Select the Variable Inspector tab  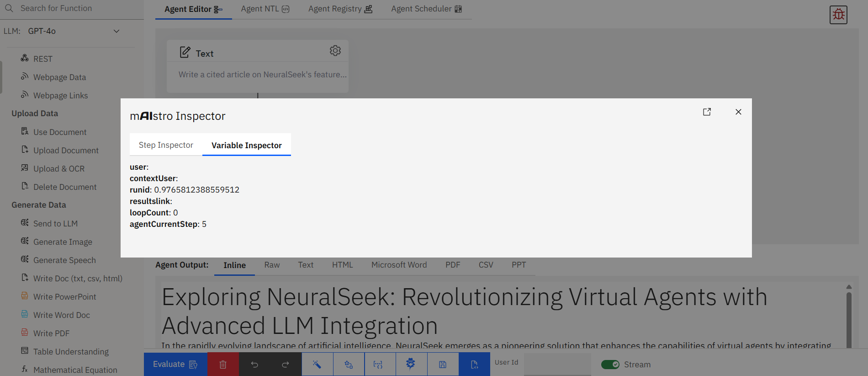click(x=247, y=145)
